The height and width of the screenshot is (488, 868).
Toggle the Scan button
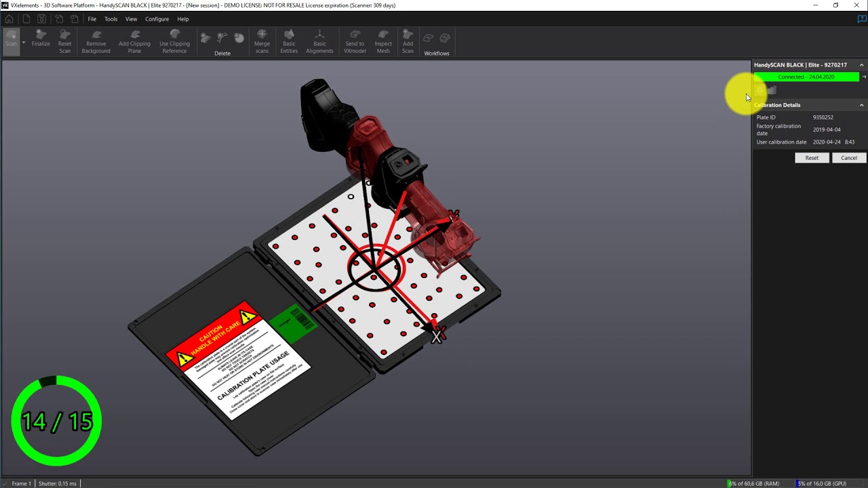coord(11,39)
